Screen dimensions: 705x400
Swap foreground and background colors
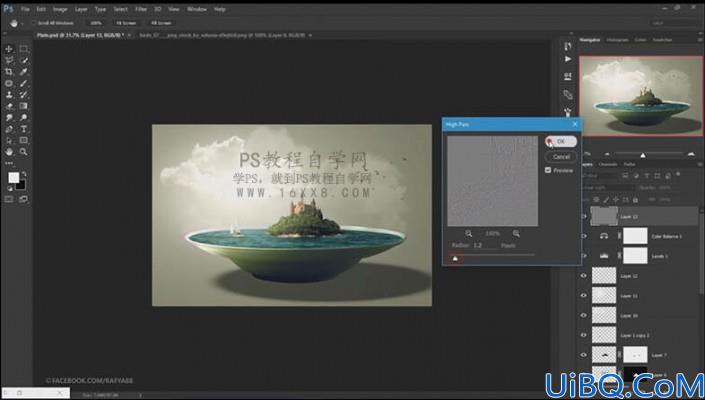tap(24, 173)
